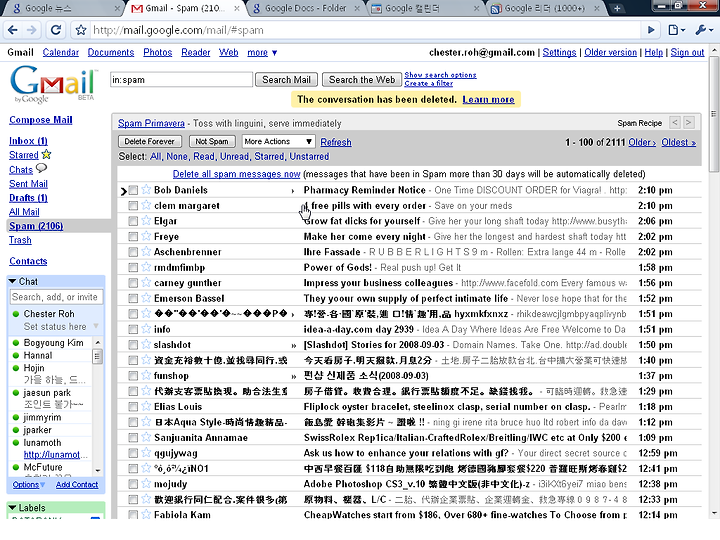The height and width of the screenshot is (540, 720).
Task: Star the Bob Daniels message
Action: 146,190
